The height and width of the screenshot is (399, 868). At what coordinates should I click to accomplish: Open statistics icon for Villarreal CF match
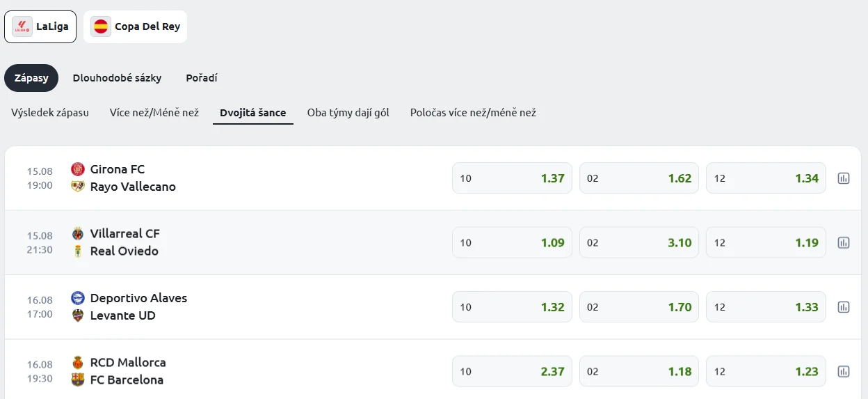(843, 243)
